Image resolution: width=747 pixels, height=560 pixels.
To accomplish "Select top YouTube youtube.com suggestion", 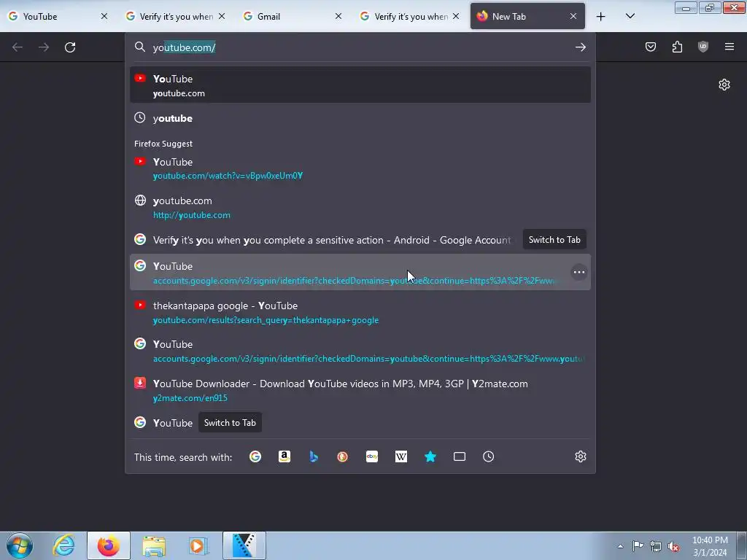I will (360, 85).
